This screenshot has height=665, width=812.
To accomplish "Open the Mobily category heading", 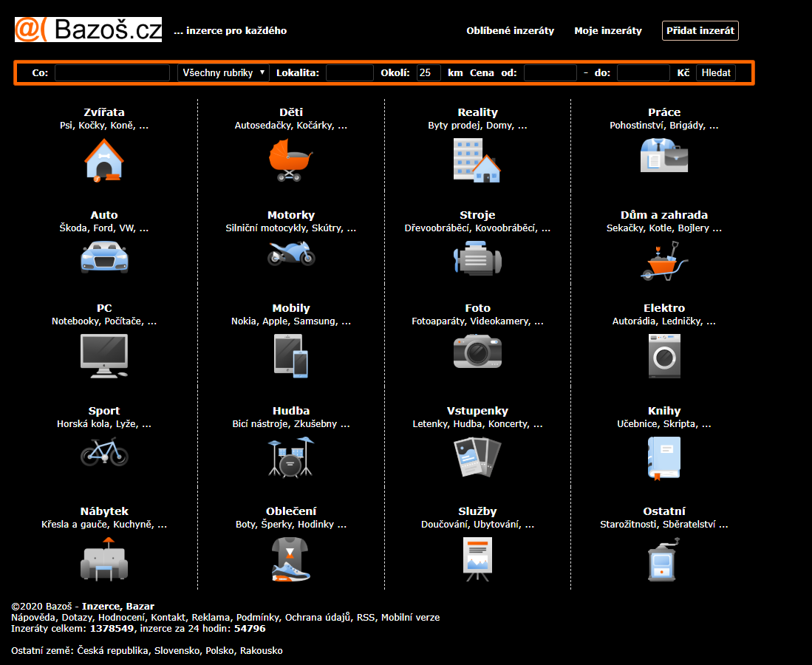I will [291, 308].
